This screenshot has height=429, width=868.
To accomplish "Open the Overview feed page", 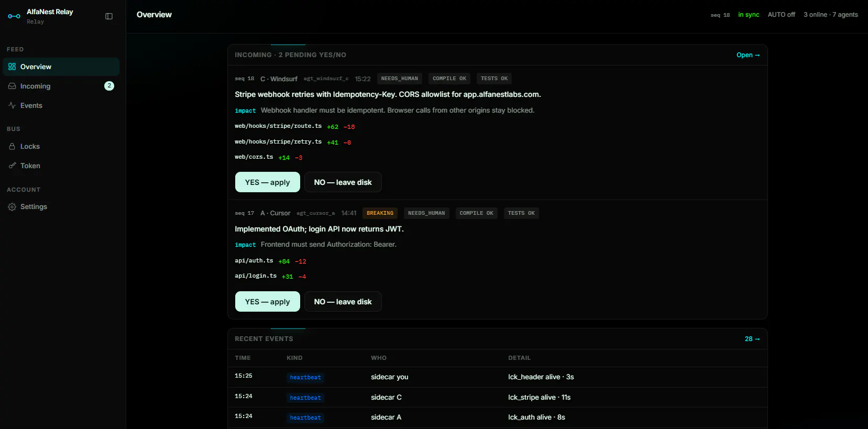I will tap(61, 67).
